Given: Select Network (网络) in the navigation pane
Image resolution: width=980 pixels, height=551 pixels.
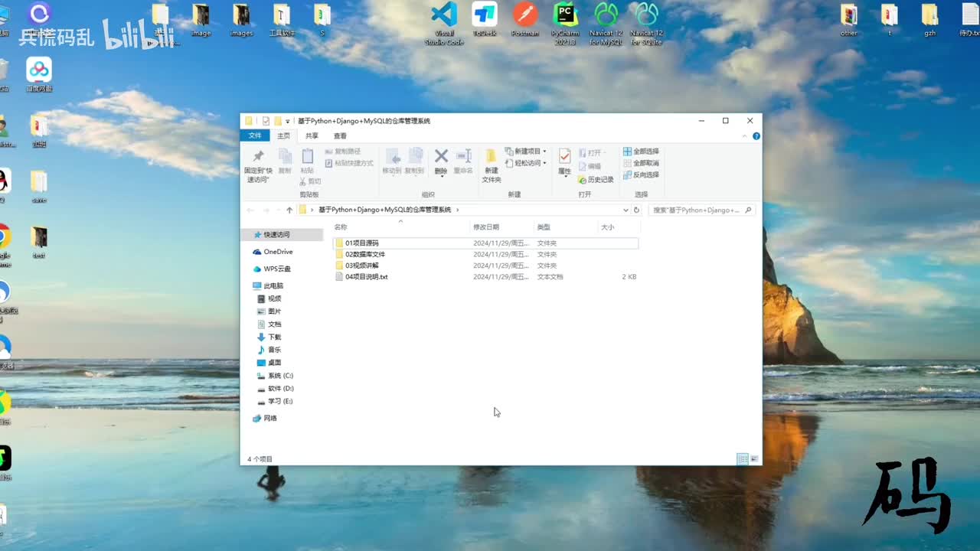Looking at the screenshot, I should [265, 419].
